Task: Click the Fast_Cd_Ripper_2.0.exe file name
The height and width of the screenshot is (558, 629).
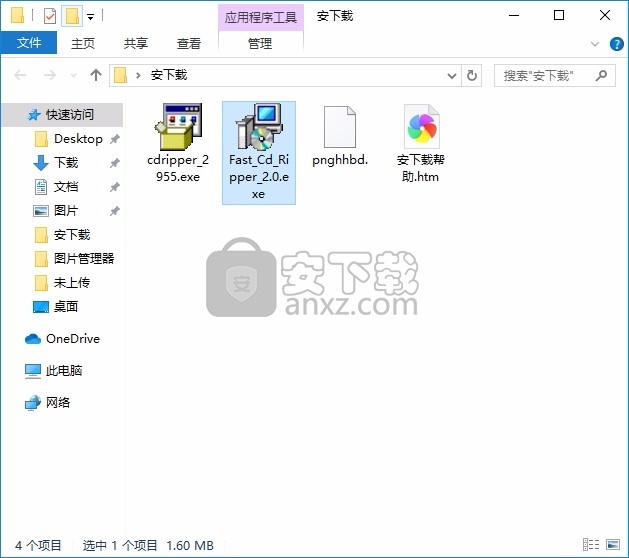Action: [259, 177]
